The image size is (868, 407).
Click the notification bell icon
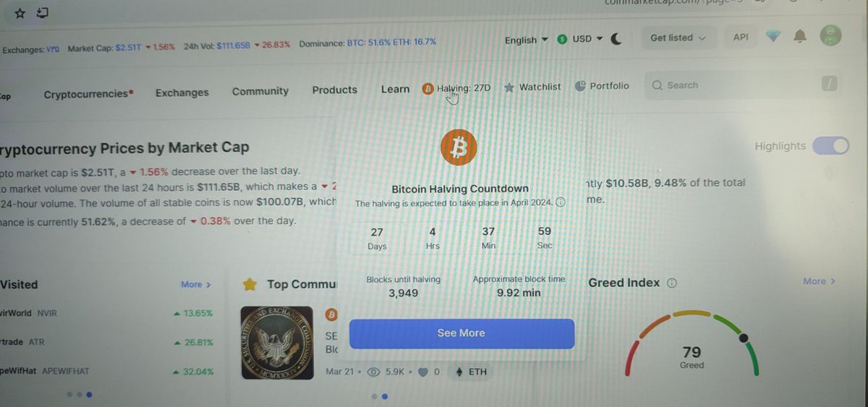tap(800, 36)
